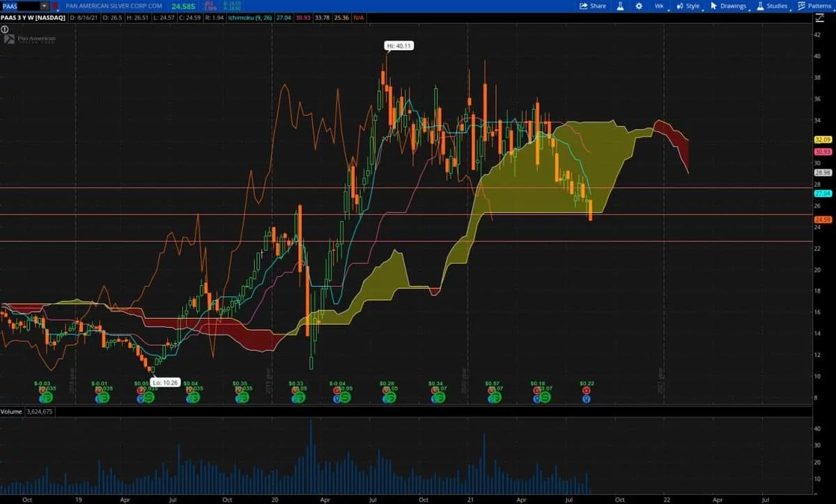Click the red earnings icon under $-0.01
This screenshot has width=836, height=504.
pos(98,391)
